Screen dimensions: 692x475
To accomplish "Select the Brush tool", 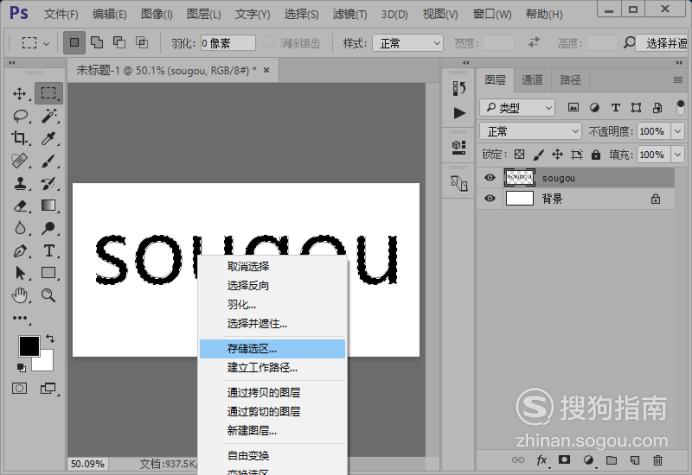I will [49, 161].
